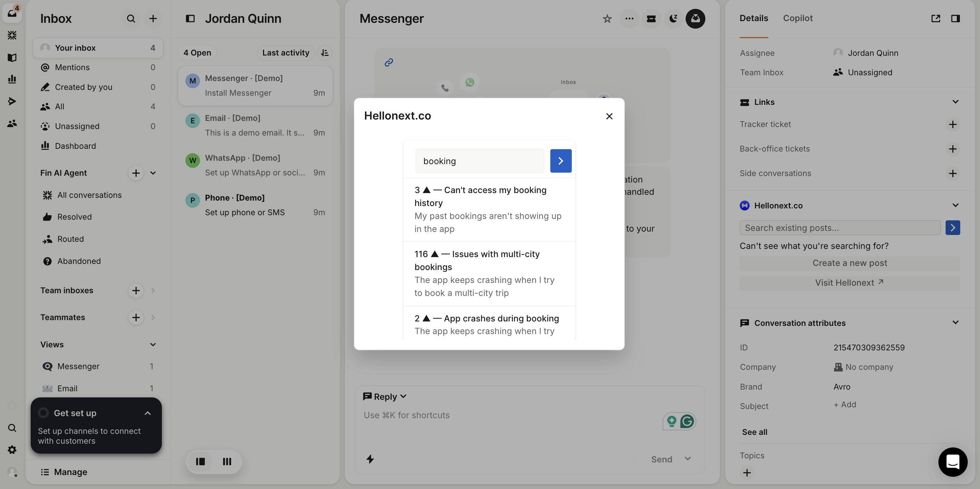The image size is (980, 489).
Task: Collapse the Views section
Action: [153, 345]
